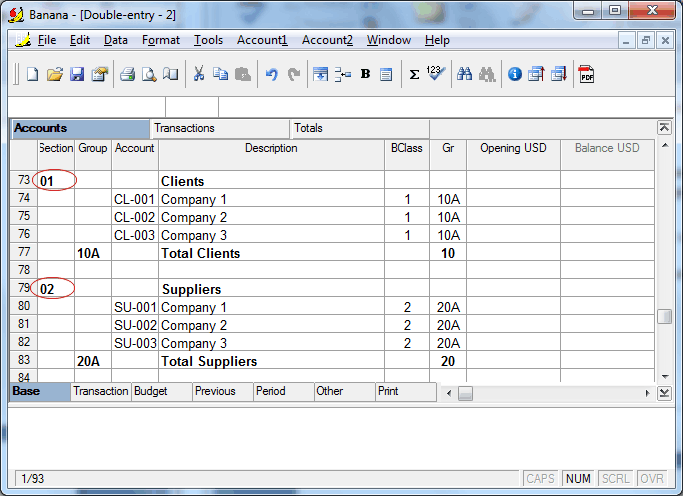Click the bottom-right expand info pane arrow
This screenshot has height=496, width=683.
click(x=664, y=393)
